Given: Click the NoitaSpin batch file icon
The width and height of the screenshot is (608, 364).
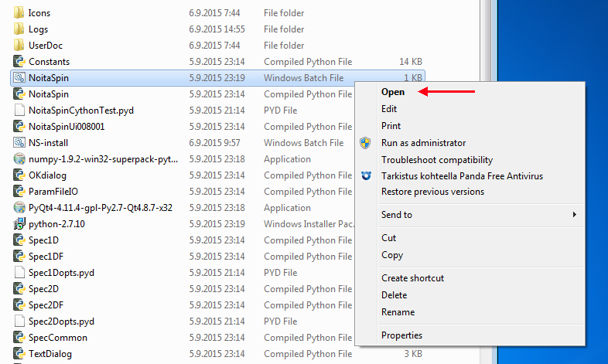Looking at the screenshot, I should [x=19, y=78].
